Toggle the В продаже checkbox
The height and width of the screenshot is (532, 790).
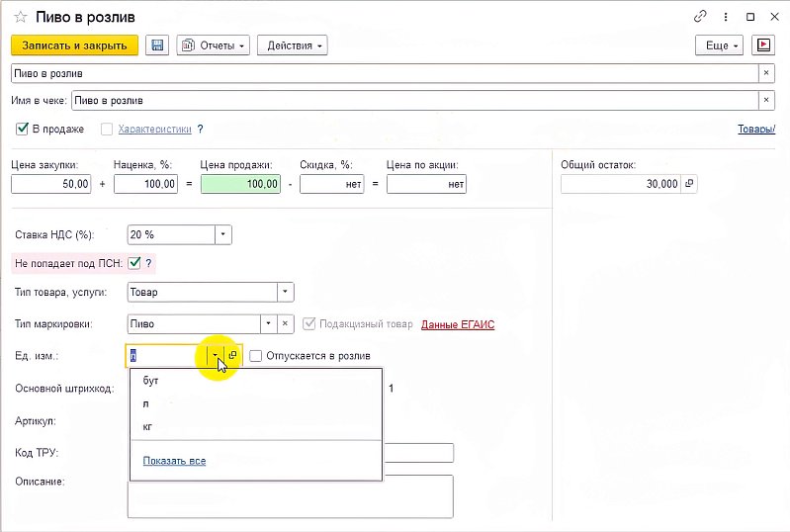coord(22,129)
